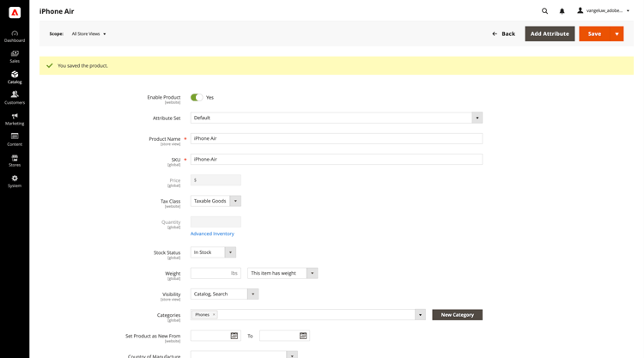Open the Dashboard sidebar item
The image size is (644, 358).
click(15, 36)
